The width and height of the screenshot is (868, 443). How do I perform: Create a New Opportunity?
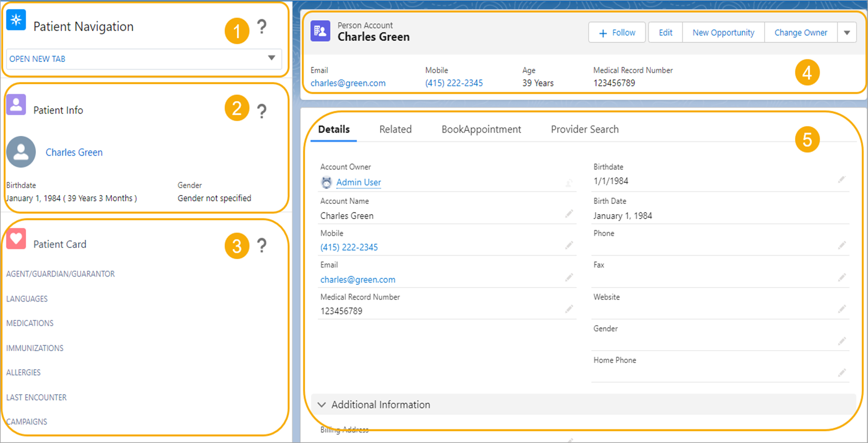(x=723, y=33)
